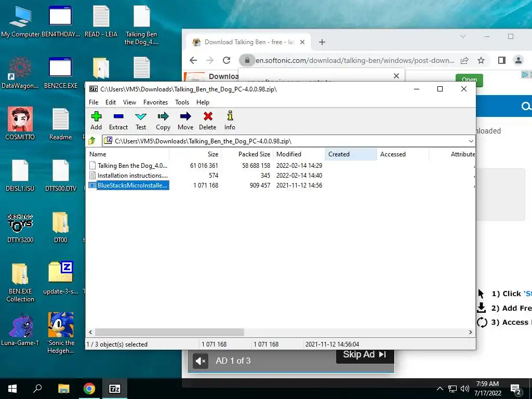
Task: Bookmark the page with the star icon
Action: click(481, 60)
